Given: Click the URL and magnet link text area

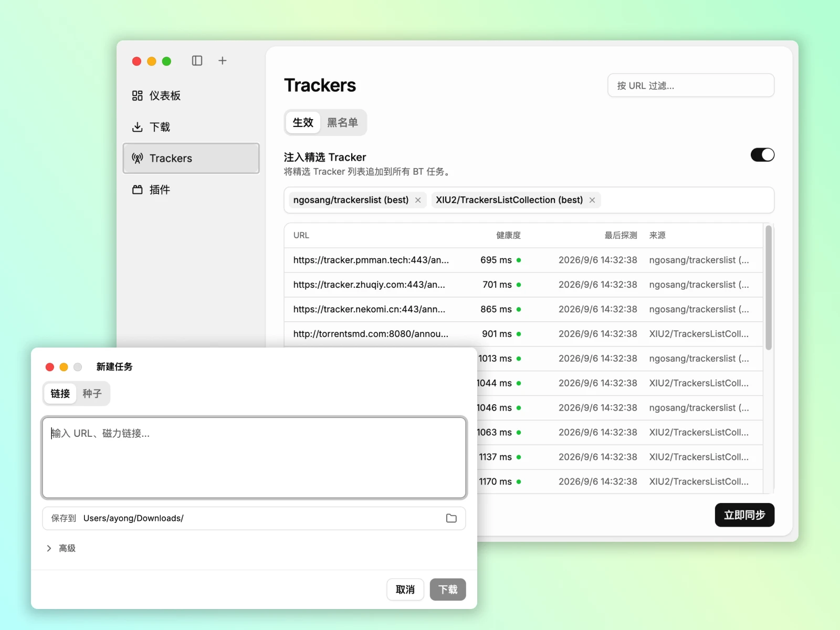Looking at the screenshot, I should [x=254, y=458].
